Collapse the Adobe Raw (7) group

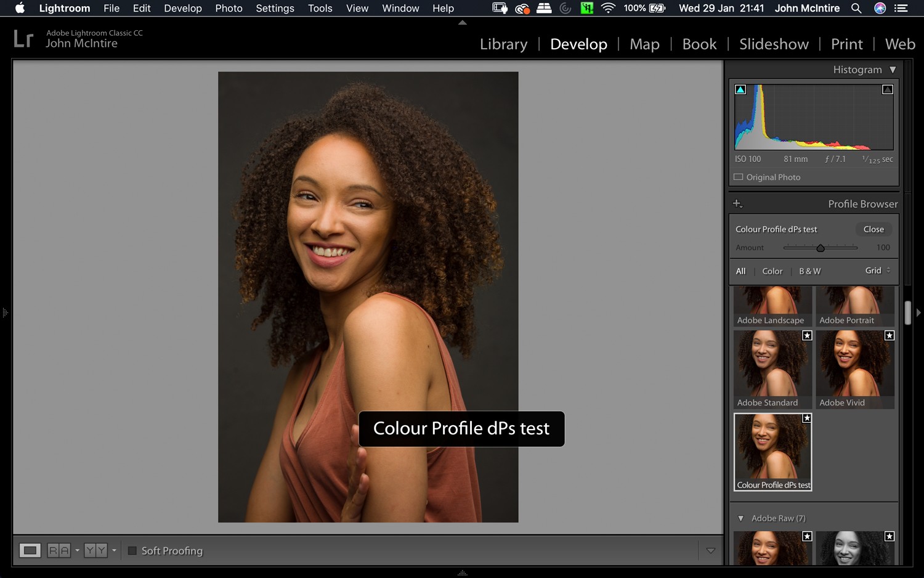[742, 518]
